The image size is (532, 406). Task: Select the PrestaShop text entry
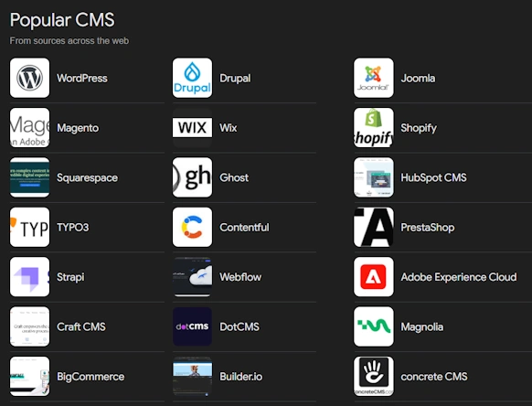point(428,228)
